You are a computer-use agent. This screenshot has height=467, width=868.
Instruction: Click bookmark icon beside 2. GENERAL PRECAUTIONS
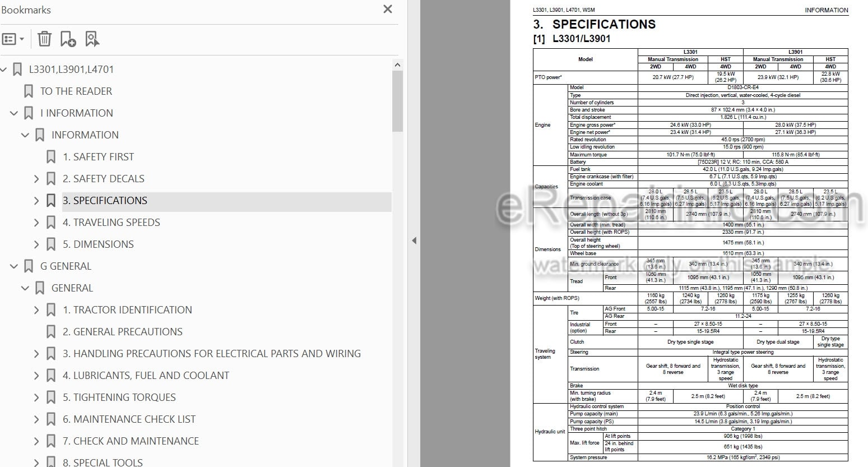[51, 332]
